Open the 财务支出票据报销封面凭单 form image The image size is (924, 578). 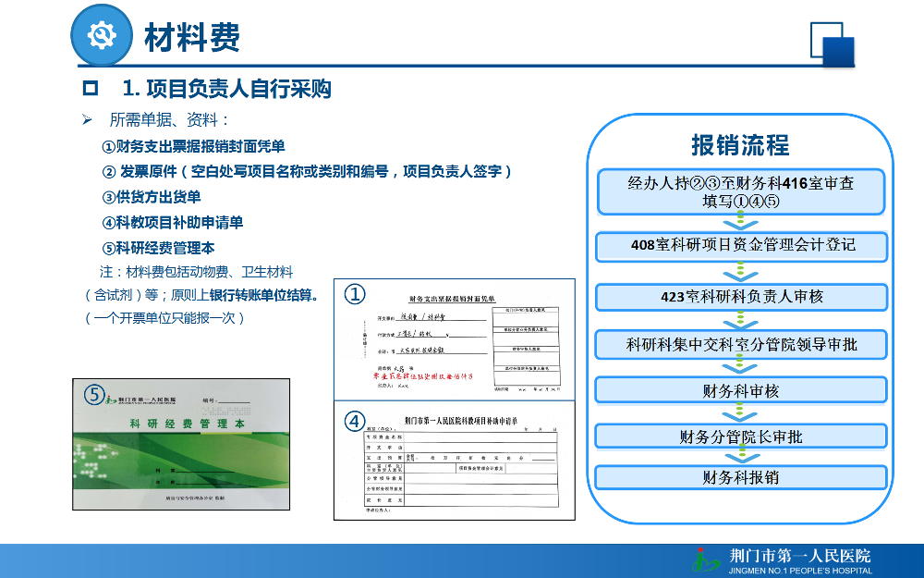pos(455,339)
